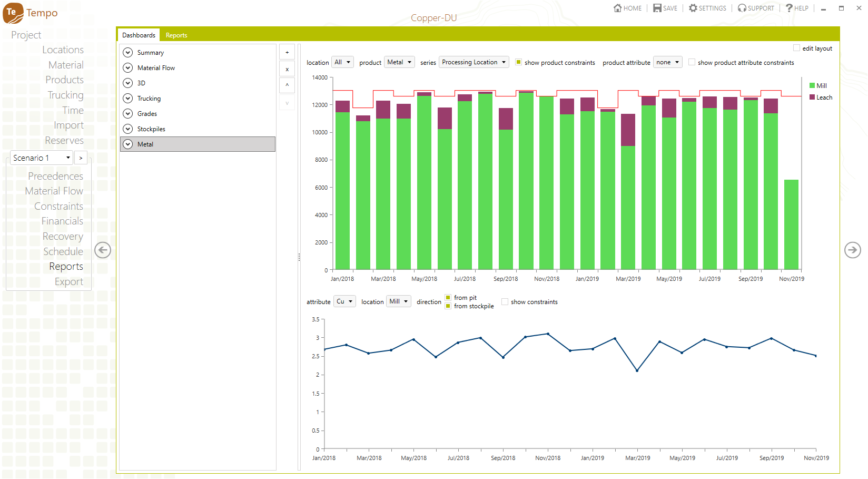Open Help via the question mark icon
The width and height of the screenshot is (868, 479).
pyautogui.click(x=789, y=8)
